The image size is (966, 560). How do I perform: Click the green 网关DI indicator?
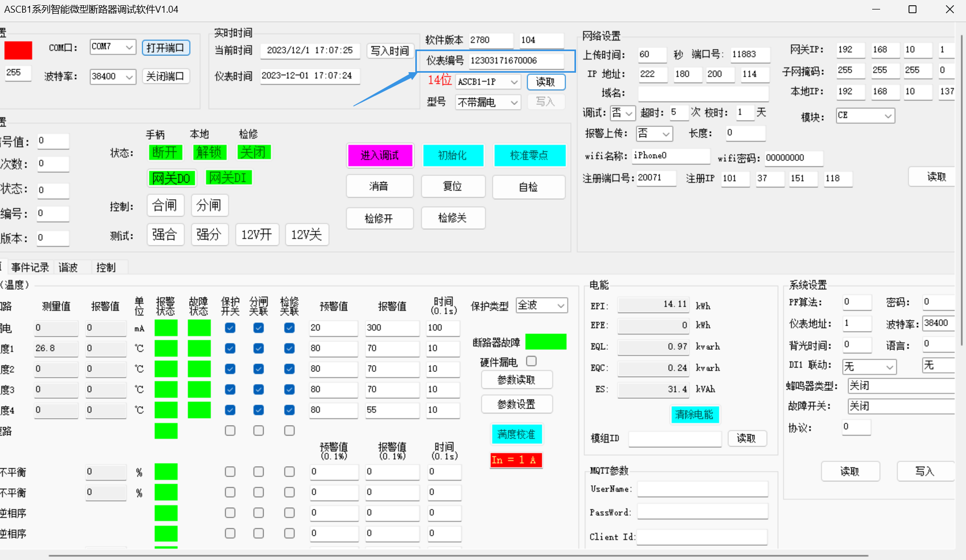tap(228, 178)
